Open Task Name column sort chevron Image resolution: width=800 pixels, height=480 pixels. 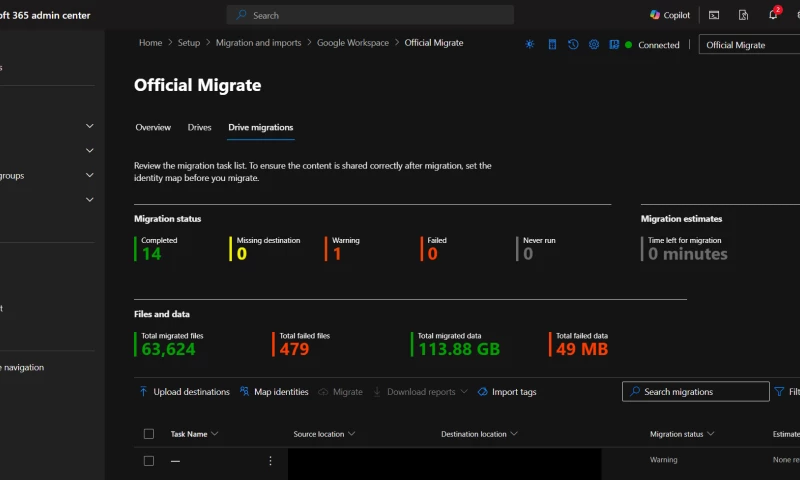coord(214,434)
